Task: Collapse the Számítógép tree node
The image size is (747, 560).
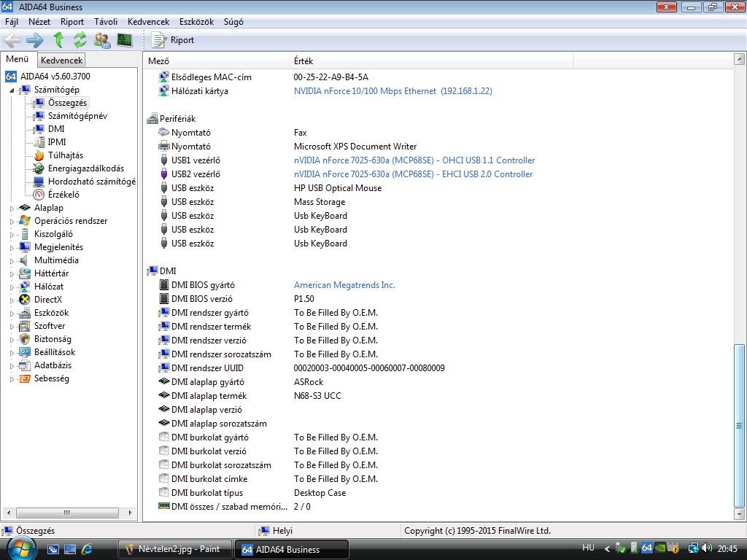Action: tap(12, 90)
